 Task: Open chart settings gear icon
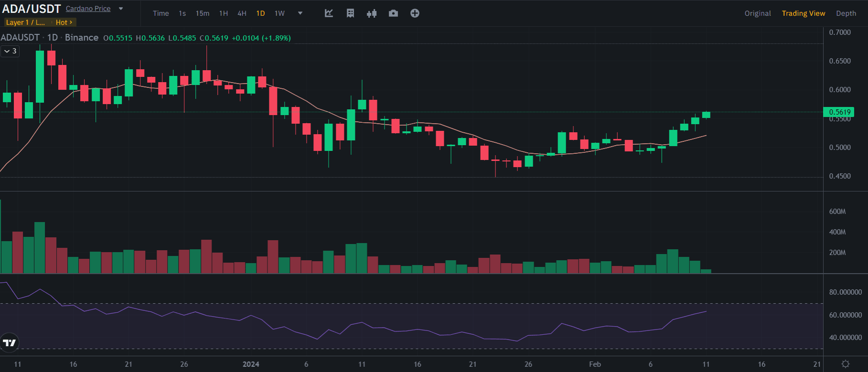[x=845, y=364]
